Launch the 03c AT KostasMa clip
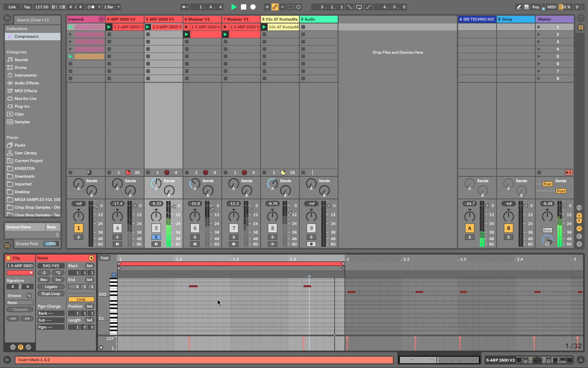588x368 pixels. click(x=264, y=27)
